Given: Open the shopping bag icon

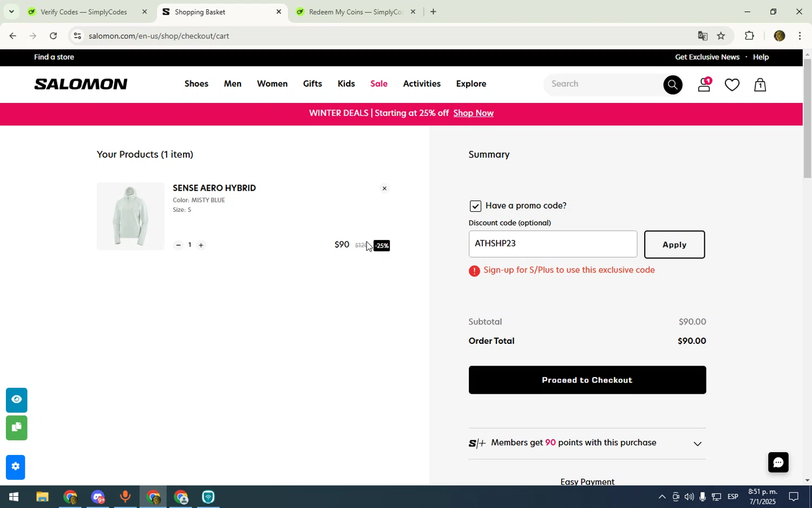Looking at the screenshot, I should (x=760, y=84).
